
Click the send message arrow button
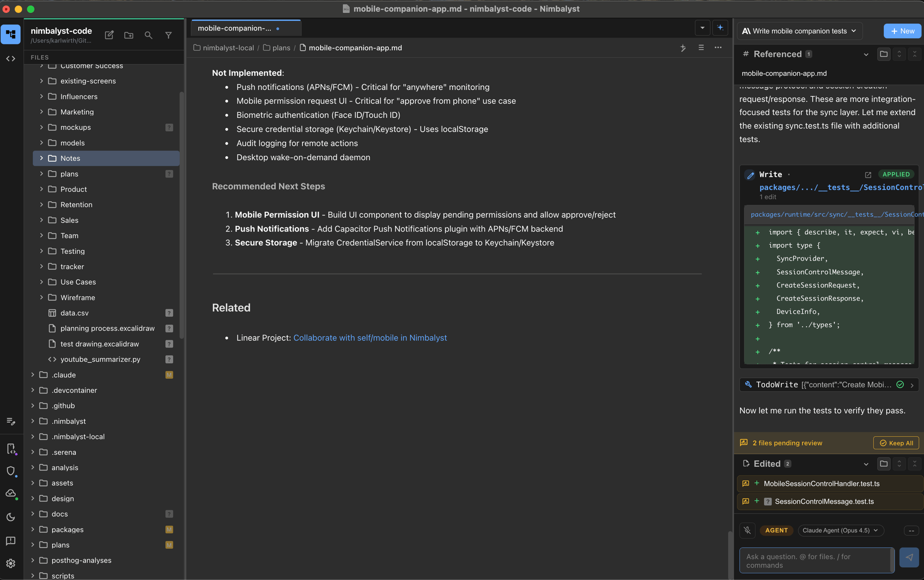point(909,557)
